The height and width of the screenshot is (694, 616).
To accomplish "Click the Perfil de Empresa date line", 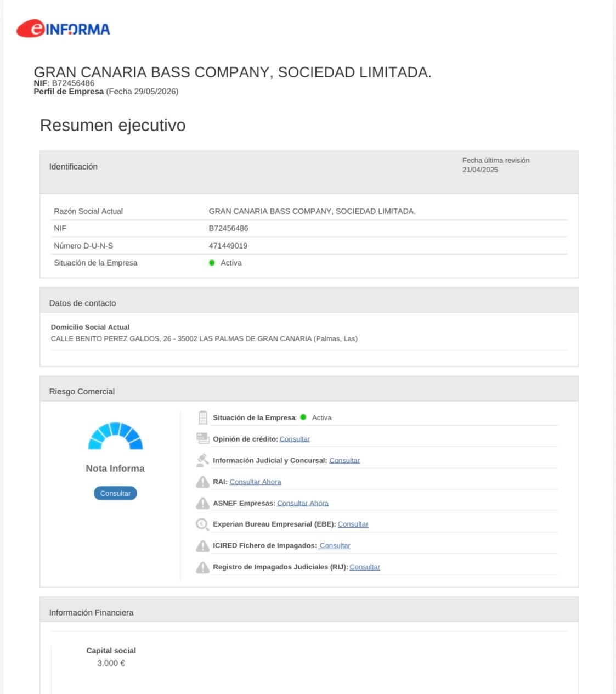I will (106, 92).
